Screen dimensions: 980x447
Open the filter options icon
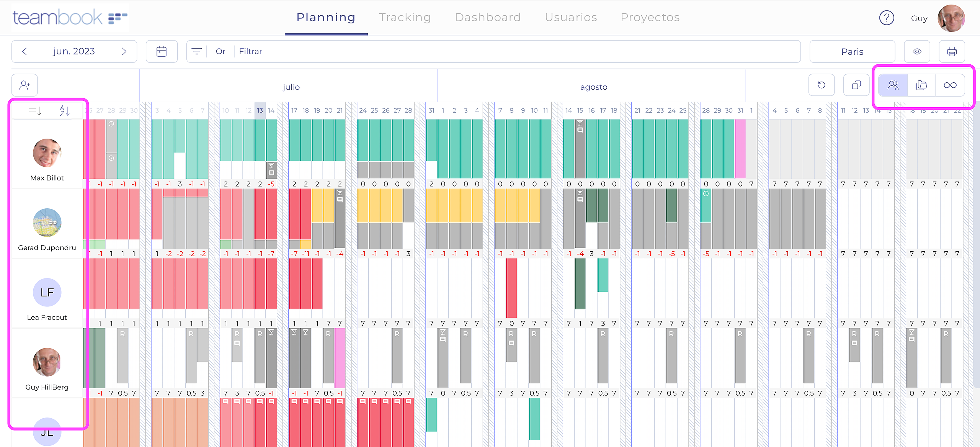click(197, 51)
